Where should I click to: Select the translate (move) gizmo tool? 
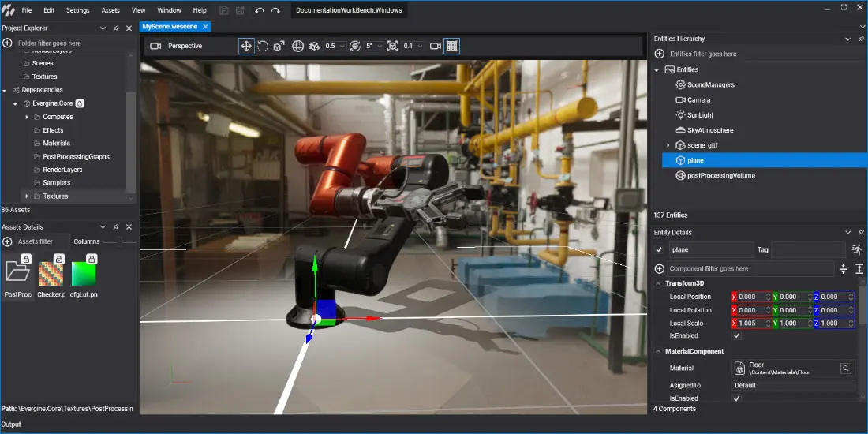[x=246, y=47]
